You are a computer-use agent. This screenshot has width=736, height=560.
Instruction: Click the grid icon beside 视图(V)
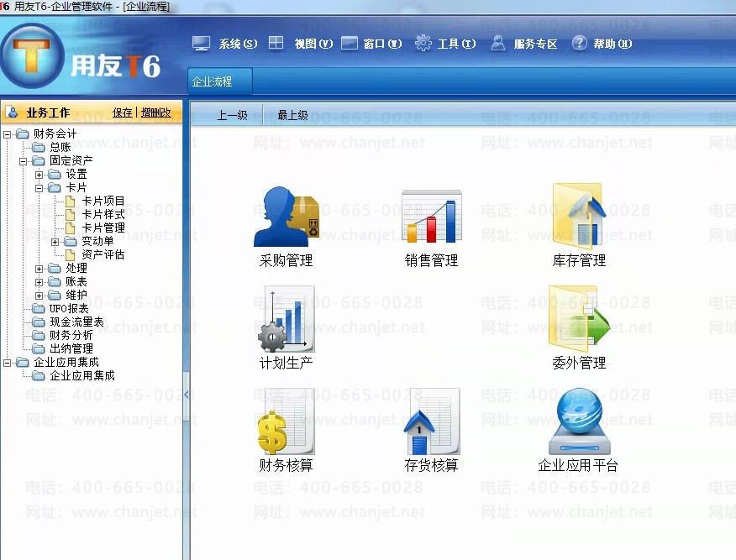tap(276, 43)
